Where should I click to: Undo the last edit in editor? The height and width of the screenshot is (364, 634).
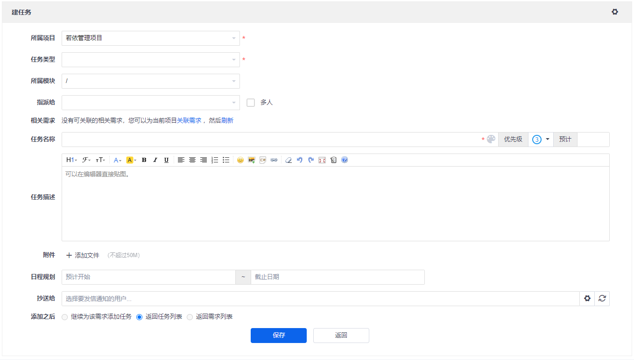pos(300,160)
